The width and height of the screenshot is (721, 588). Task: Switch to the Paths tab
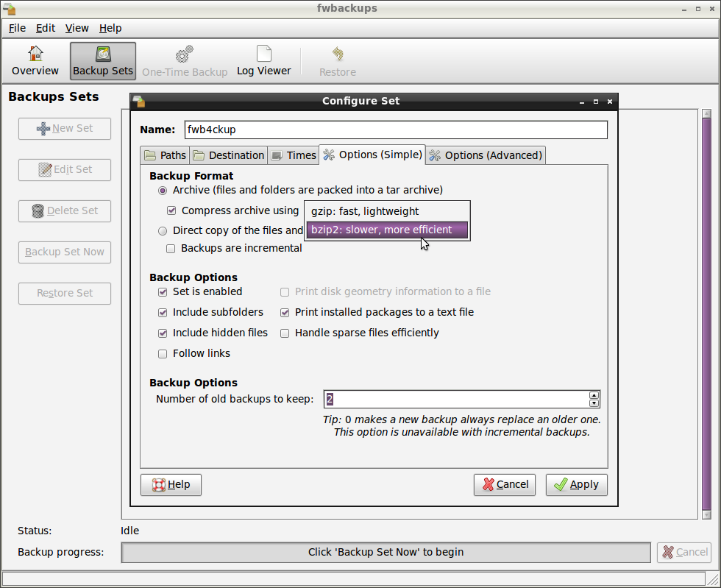165,155
